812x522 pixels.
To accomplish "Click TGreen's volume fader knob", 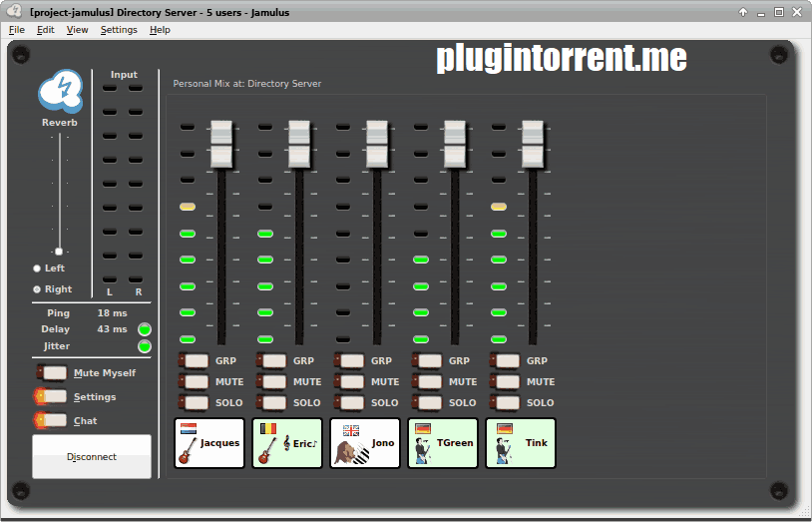I will click(x=455, y=144).
